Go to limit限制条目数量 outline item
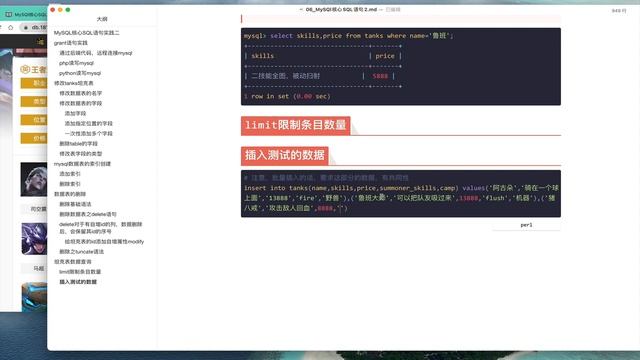 (80, 272)
